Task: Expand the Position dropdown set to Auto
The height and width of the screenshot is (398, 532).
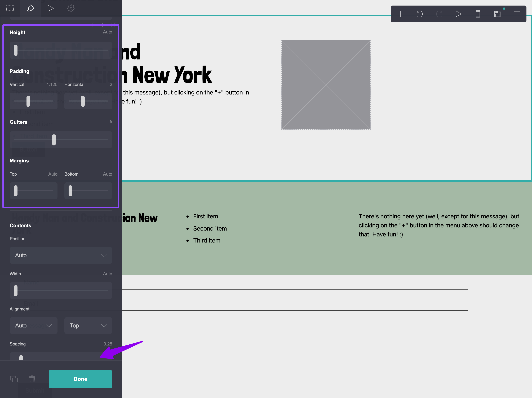Action: (x=61, y=255)
